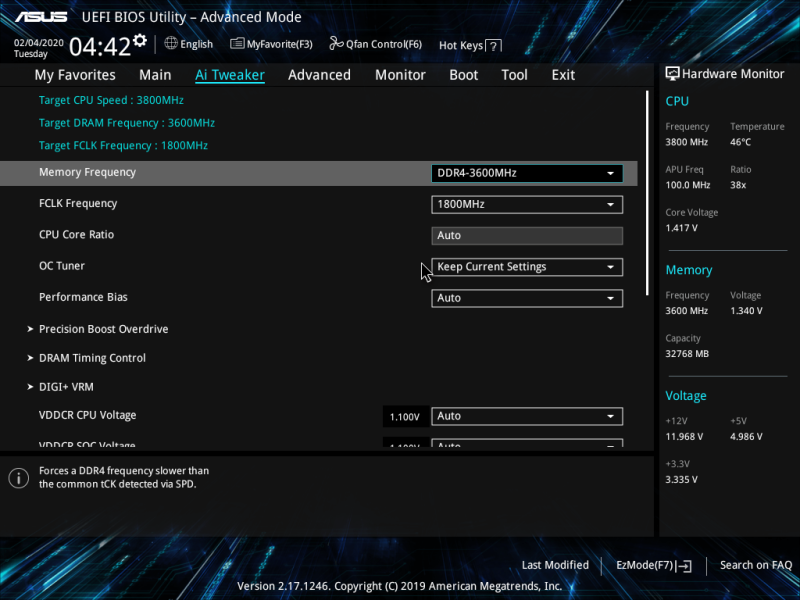Switch to the Main tab

point(155,75)
